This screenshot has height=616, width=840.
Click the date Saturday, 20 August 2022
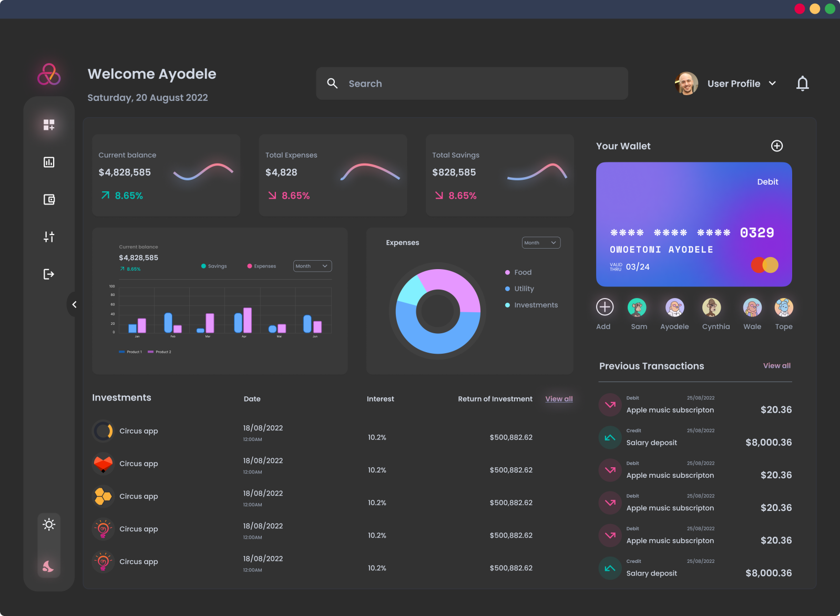(x=148, y=98)
